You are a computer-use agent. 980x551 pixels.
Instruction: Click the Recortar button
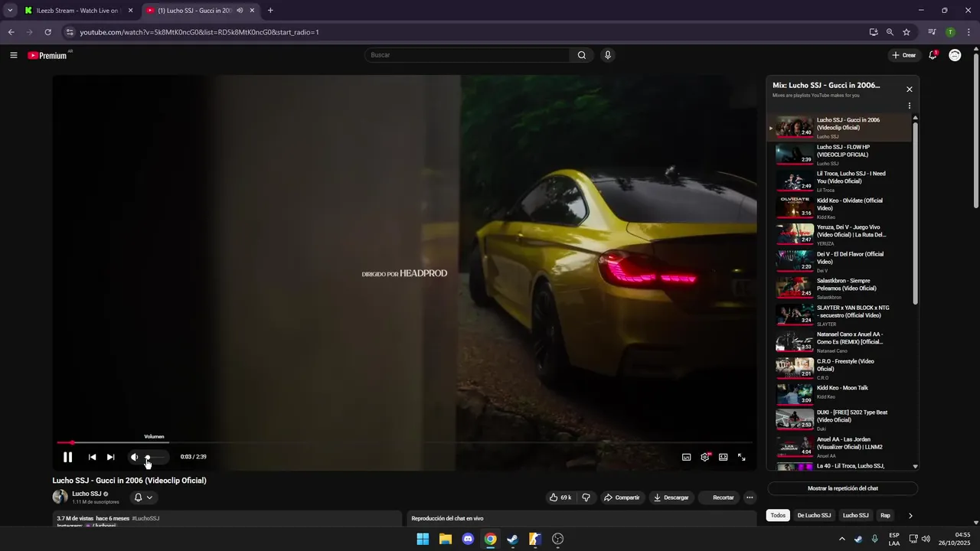719,497
